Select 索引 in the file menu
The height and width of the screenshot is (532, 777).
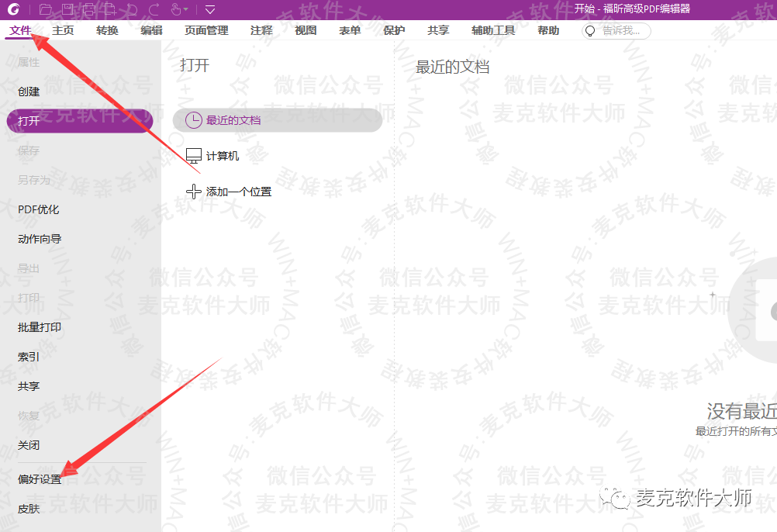coord(29,357)
